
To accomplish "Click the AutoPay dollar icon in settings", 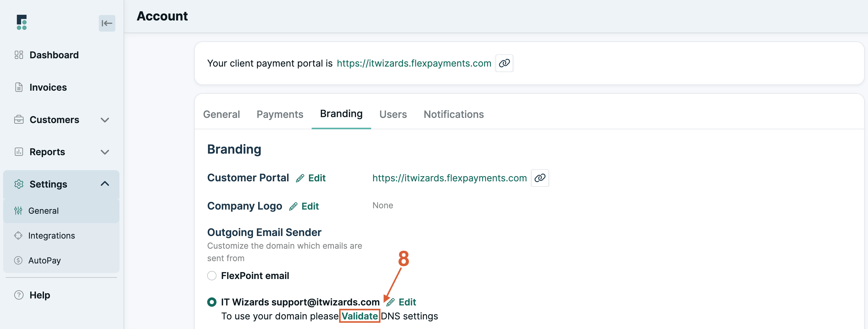I will [x=19, y=260].
